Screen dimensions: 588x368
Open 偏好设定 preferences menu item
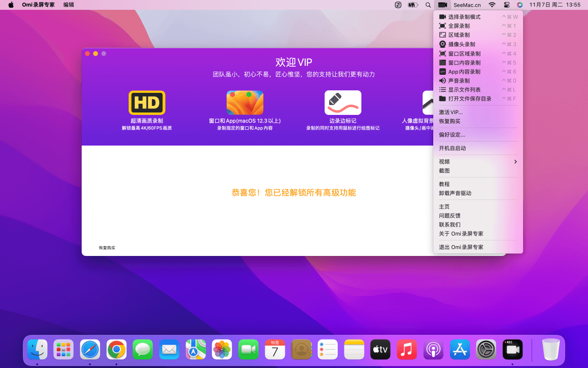452,135
